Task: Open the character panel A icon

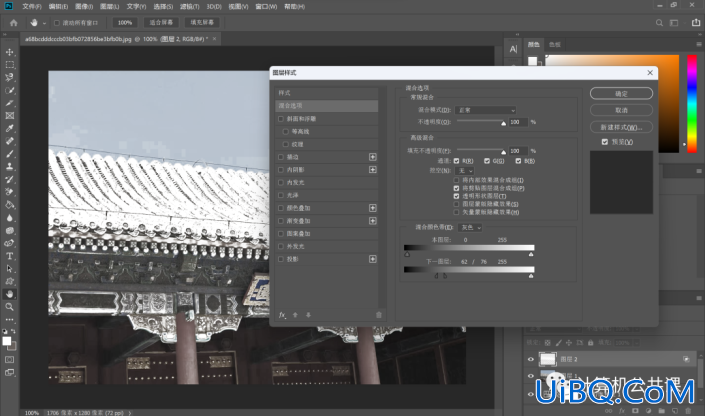Action: point(513,49)
